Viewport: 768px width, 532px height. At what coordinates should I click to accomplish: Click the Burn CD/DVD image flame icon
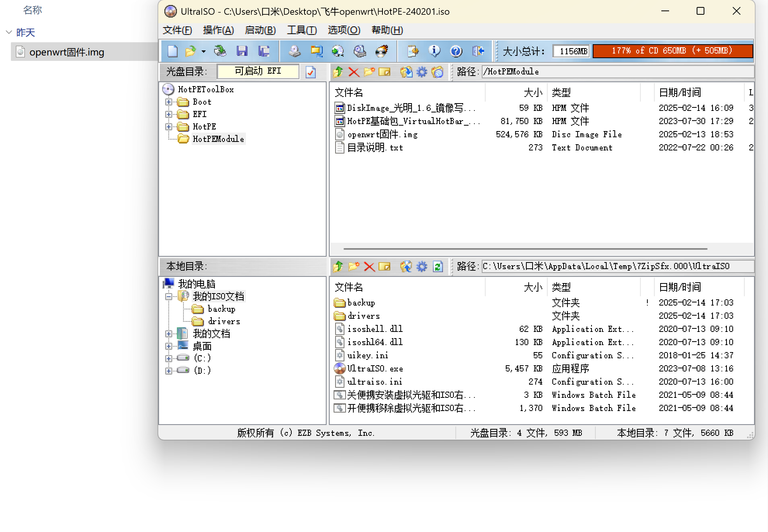tap(382, 51)
